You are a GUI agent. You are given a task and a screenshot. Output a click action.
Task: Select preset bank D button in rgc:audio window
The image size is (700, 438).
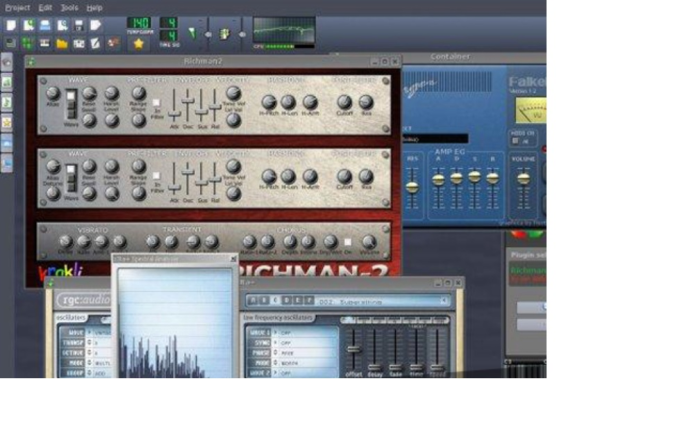[287, 301]
